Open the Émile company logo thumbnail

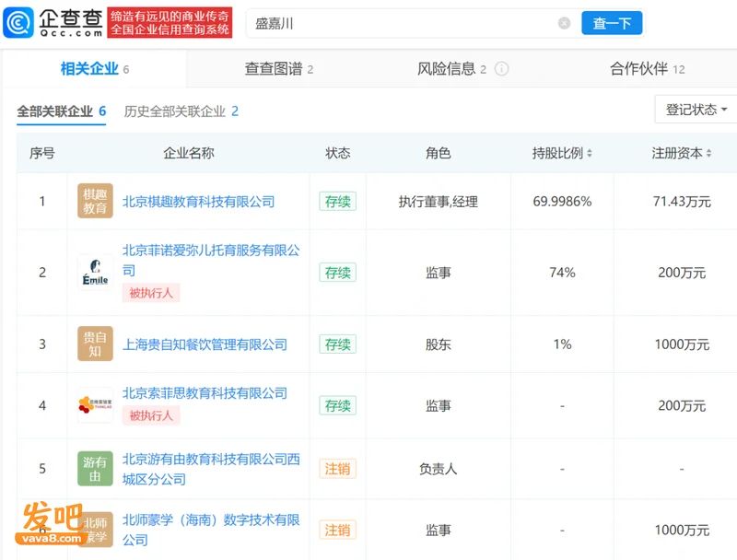click(95, 273)
